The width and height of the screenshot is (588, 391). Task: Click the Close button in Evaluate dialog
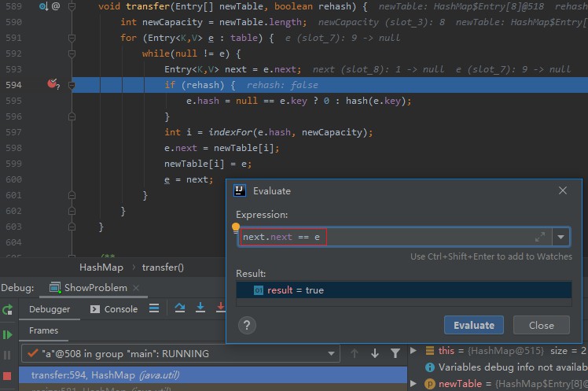click(541, 325)
